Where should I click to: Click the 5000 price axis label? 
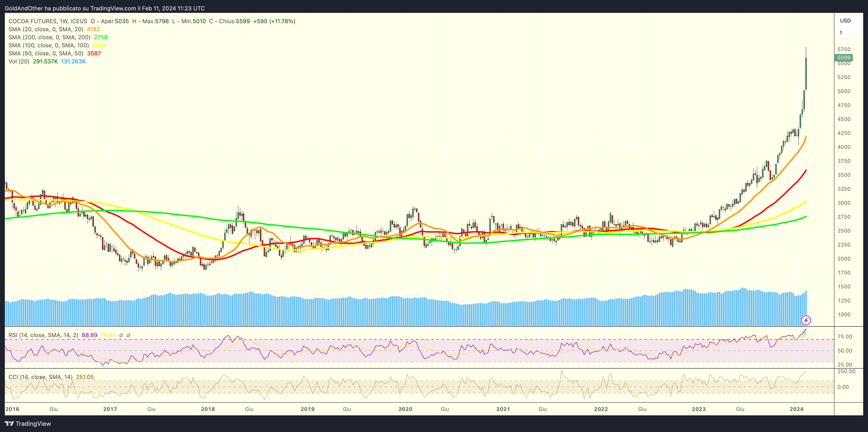pos(844,91)
